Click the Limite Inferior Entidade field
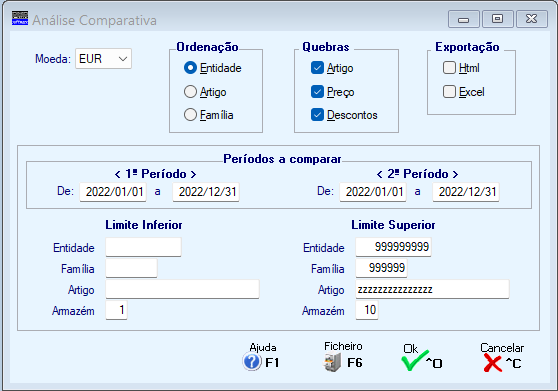This screenshot has width=558, height=391. [x=143, y=247]
